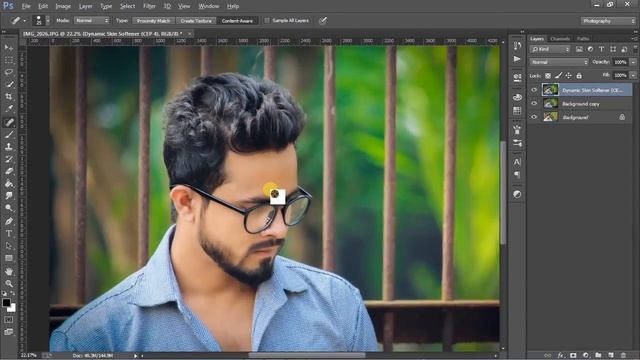Open the History panel icon
This screenshot has width=640, height=360.
tap(517, 45)
